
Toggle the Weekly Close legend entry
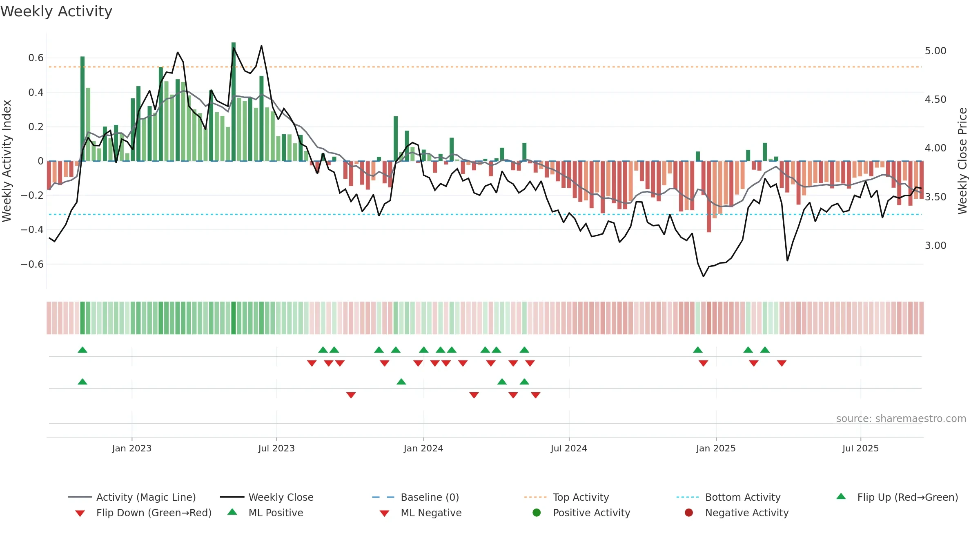click(x=267, y=497)
